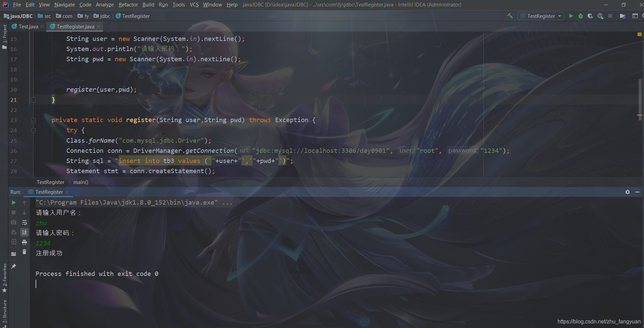This screenshot has height=328, width=644.
Task: Collapse the register method fold at line 23
Action: (33, 120)
